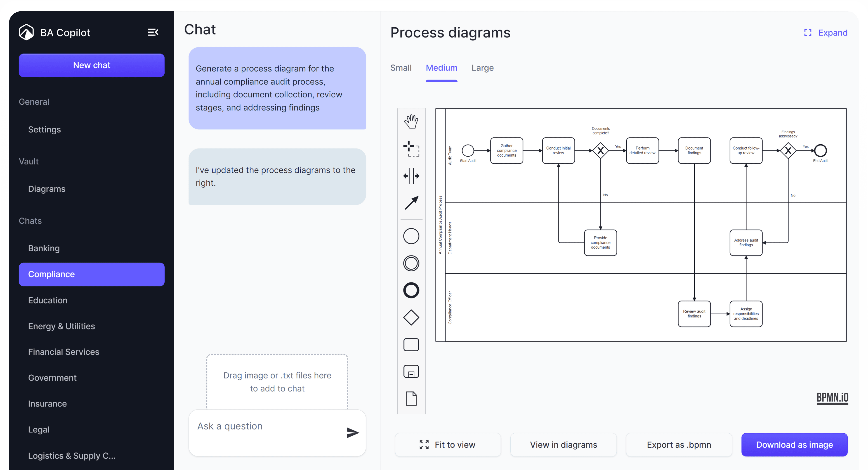This screenshot has height=470, width=868.
Task: Select the Education chat
Action: pos(47,300)
